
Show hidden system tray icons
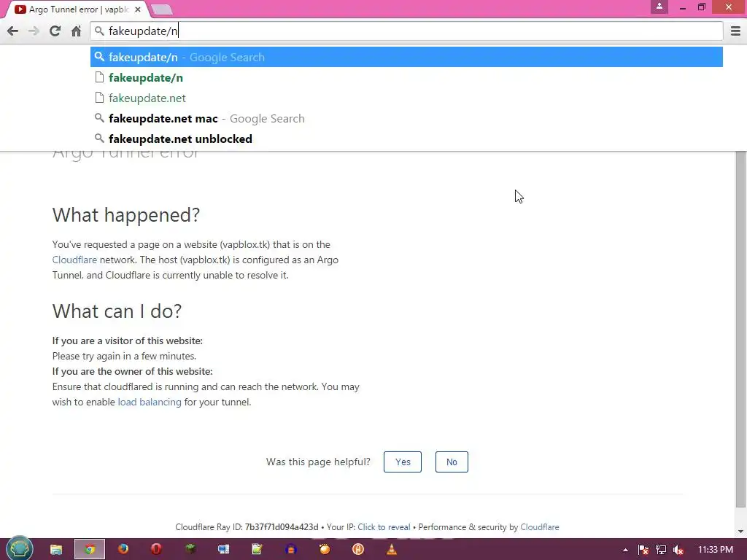point(625,550)
